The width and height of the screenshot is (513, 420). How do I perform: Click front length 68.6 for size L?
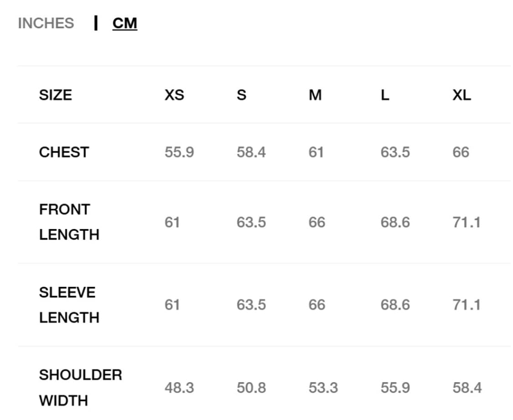tap(395, 222)
